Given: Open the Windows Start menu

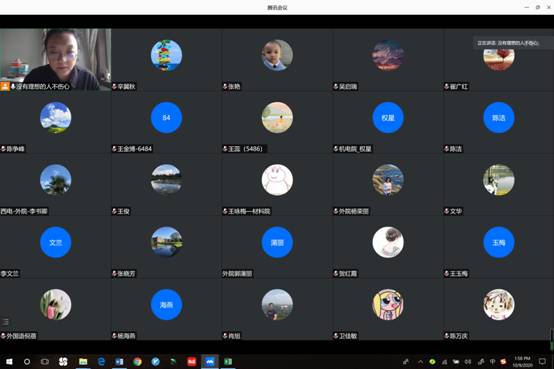Looking at the screenshot, I should (9, 362).
